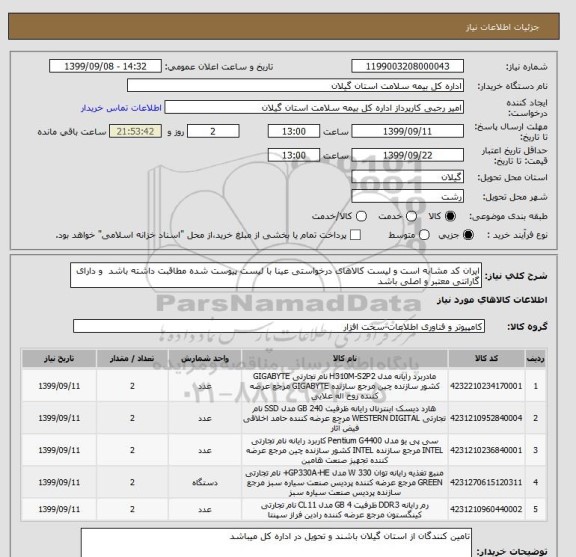This screenshot has width=576, height=557.
Task: Click the اطلاعات کالاهای مورد نیاز section heading
Action: pyautogui.click(x=492, y=300)
